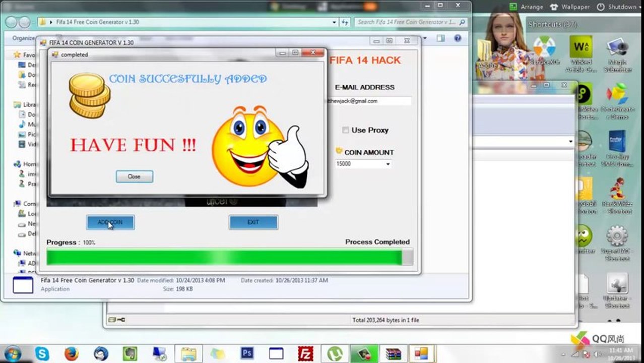Open Firefox from the taskbar
Screen dimensions: 644x363
point(71,354)
